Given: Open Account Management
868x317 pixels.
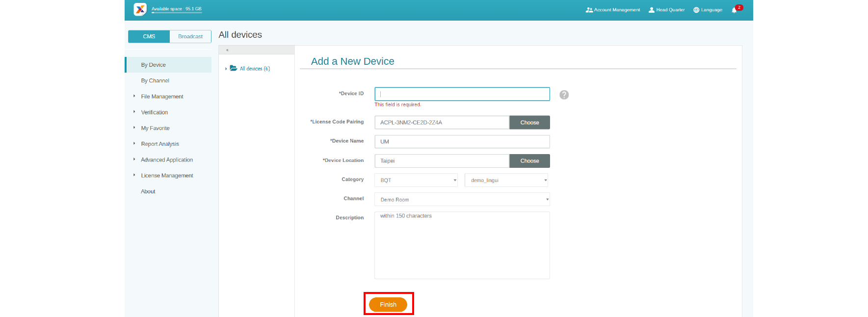Looking at the screenshot, I should coord(613,10).
